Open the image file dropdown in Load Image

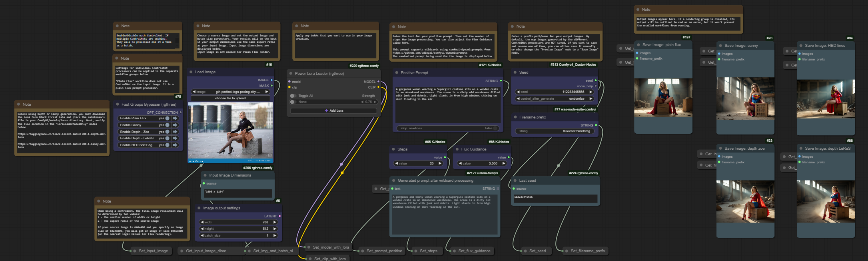[230, 92]
